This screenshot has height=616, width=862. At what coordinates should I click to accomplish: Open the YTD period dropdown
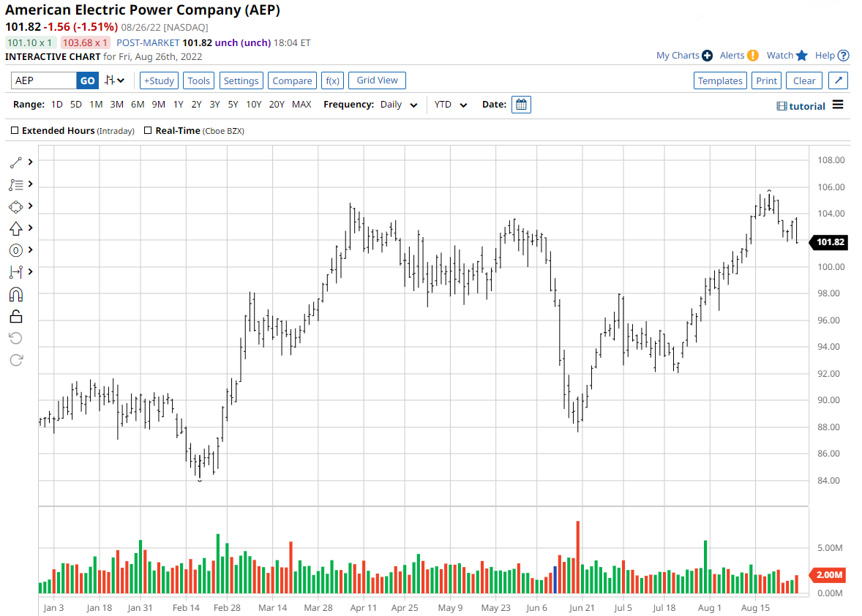click(450, 105)
